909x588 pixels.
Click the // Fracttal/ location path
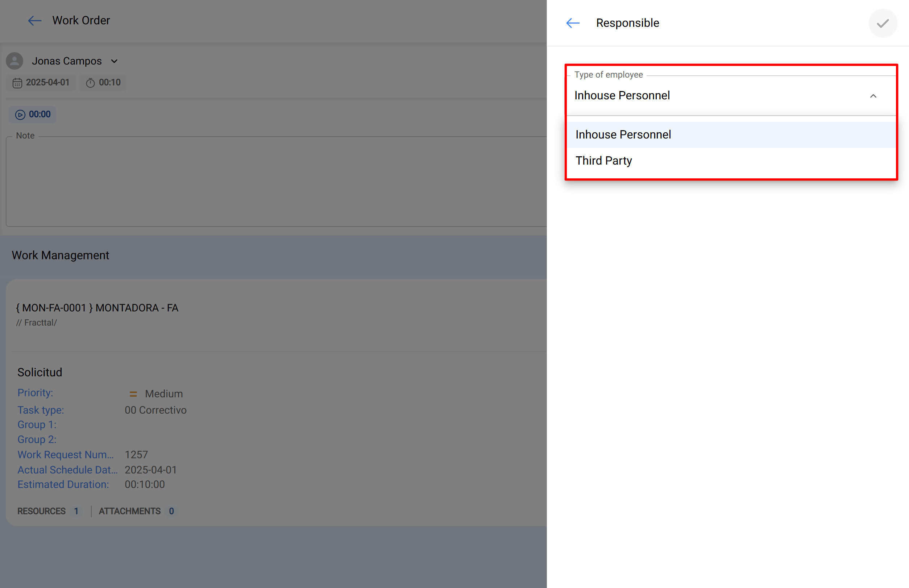[36, 323]
